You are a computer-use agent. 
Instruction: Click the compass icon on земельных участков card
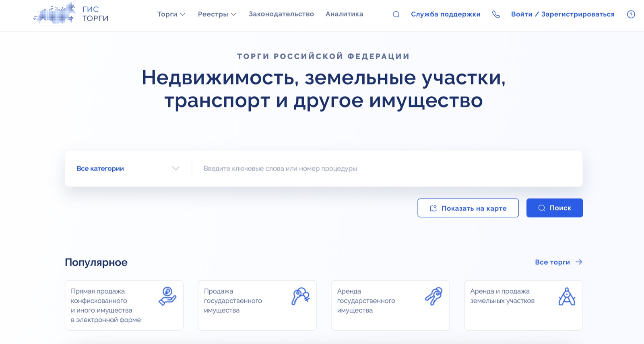tap(567, 296)
